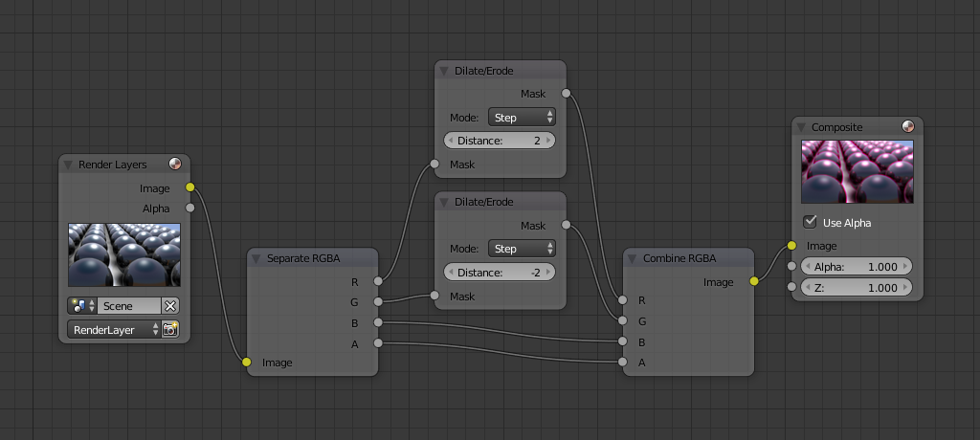Open the RenderLayer dropdown
Viewport: 980px width, 440px height.
(x=114, y=329)
